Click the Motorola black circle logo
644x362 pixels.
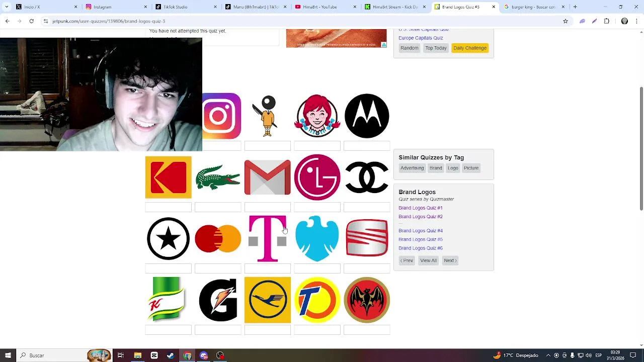point(367,116)
